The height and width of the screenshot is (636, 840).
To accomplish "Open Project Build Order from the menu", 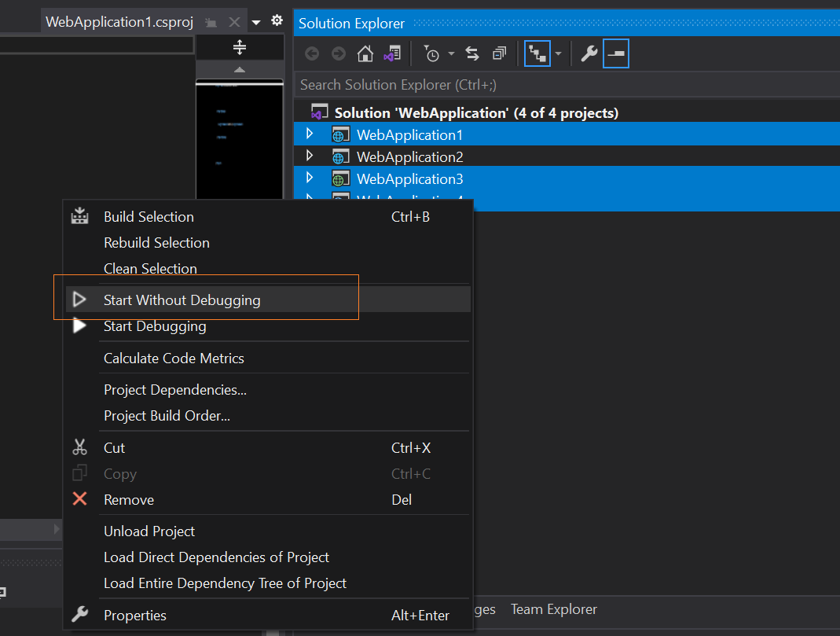I will [x=168, y=415].
